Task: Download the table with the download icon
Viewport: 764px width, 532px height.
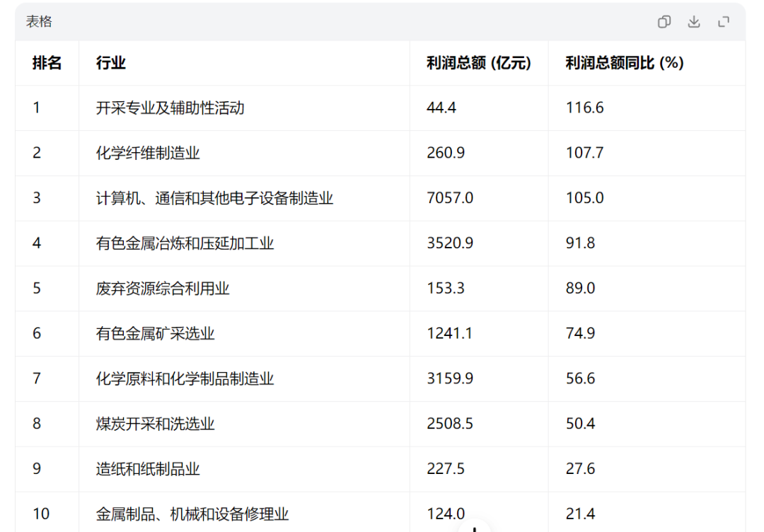Action: (x=694, y=22)
